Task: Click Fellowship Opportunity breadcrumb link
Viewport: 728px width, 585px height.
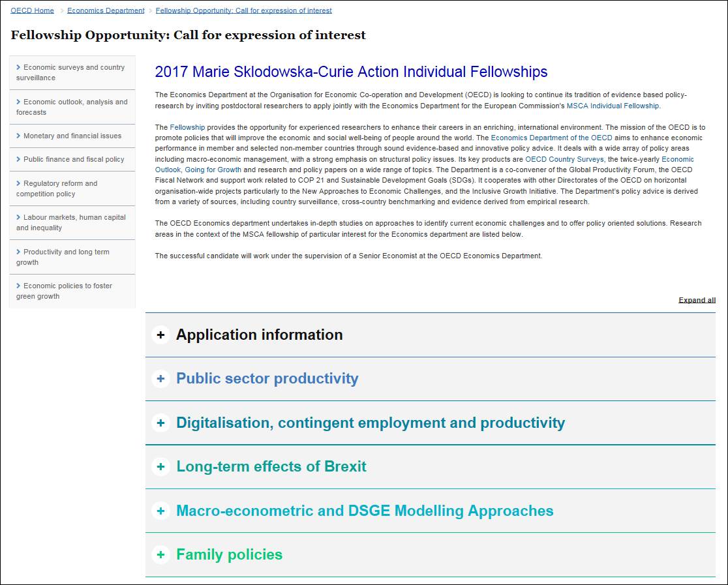Action: click(x=244, y=10)
